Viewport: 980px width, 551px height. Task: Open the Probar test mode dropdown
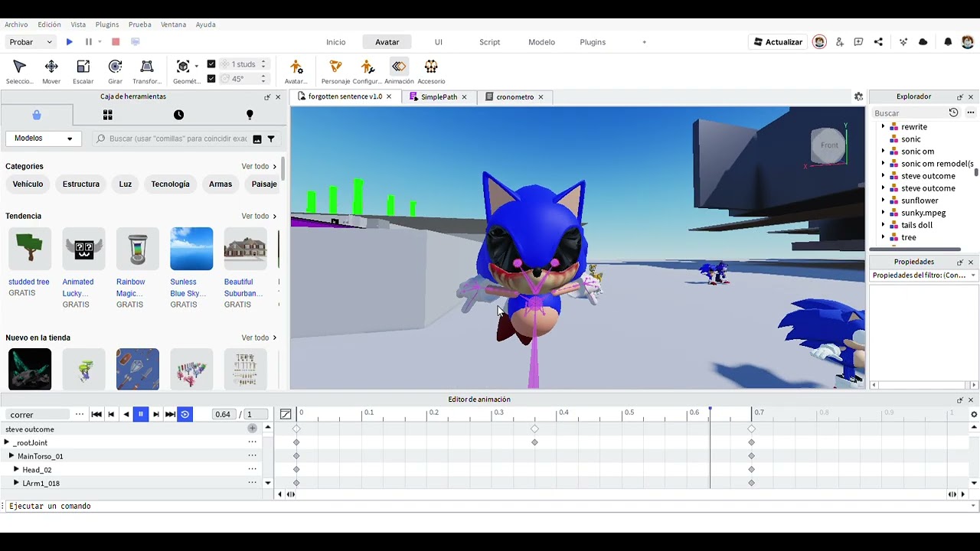(x=30, y=42)
